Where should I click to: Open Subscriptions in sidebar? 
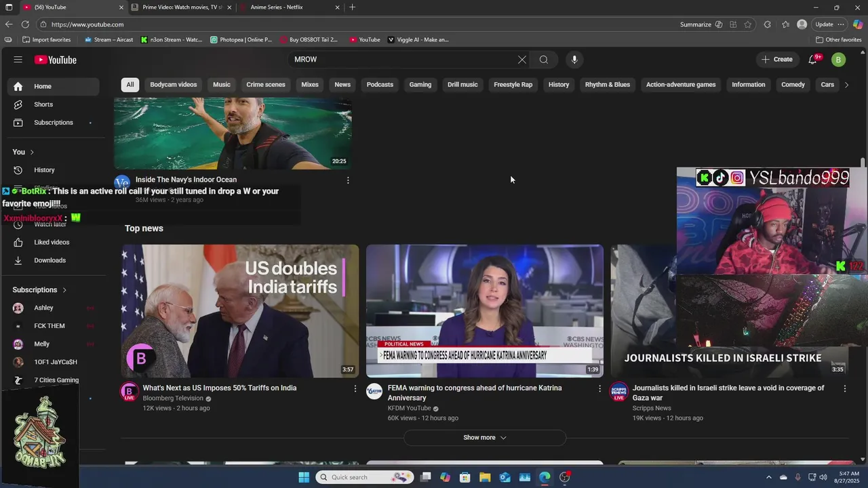tap(54, 123)
